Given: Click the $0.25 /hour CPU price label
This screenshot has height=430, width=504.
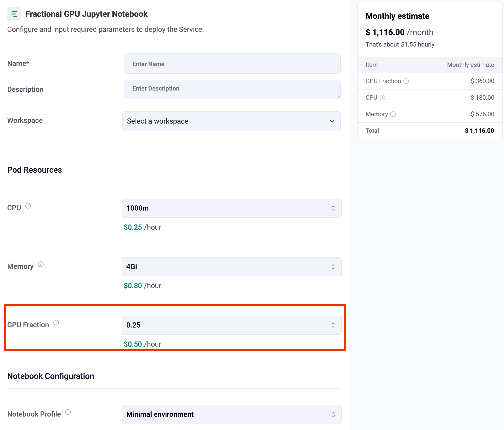Looking at the screenshot, I should point(142,227).
